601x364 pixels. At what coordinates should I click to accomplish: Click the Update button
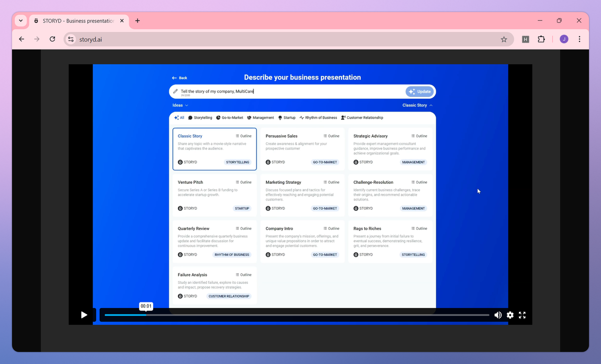(420, 92)
